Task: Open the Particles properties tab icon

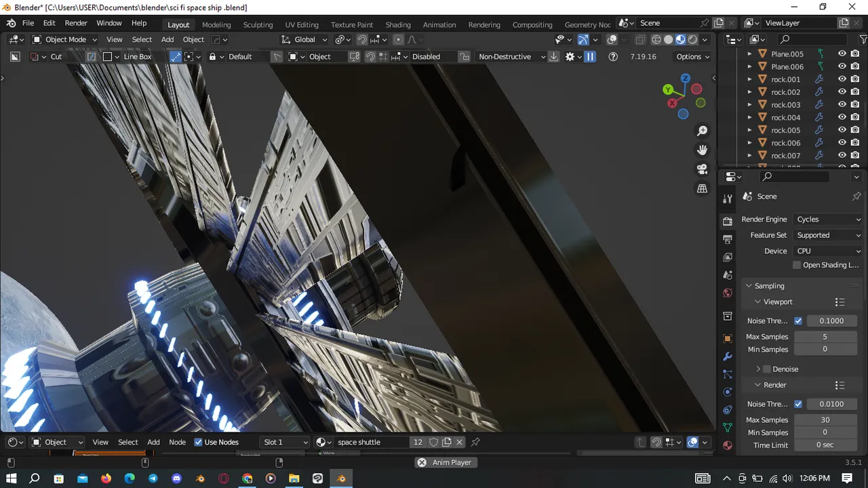Action: pos(728,374)
